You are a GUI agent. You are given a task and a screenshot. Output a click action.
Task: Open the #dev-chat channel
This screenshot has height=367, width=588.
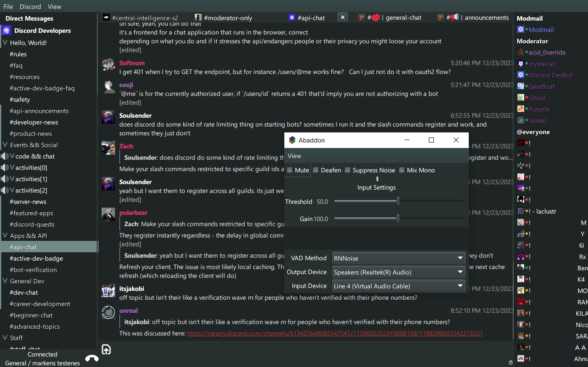(24, 293)
